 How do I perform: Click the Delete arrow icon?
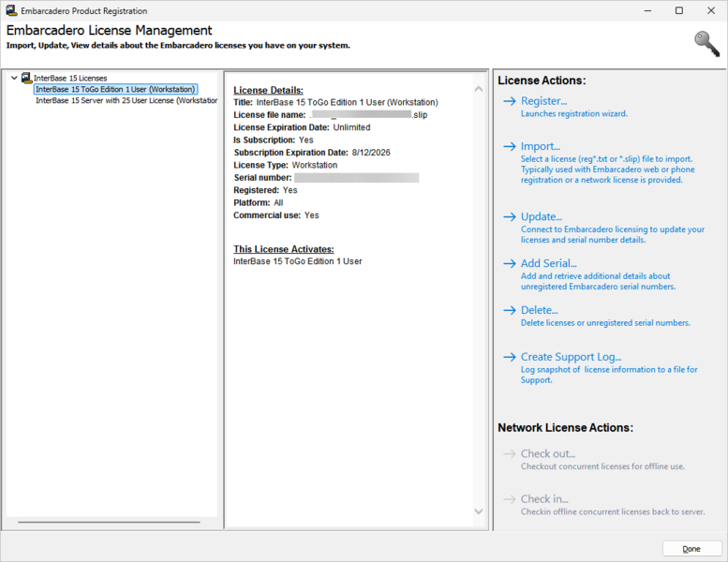[x=510, y=310]
